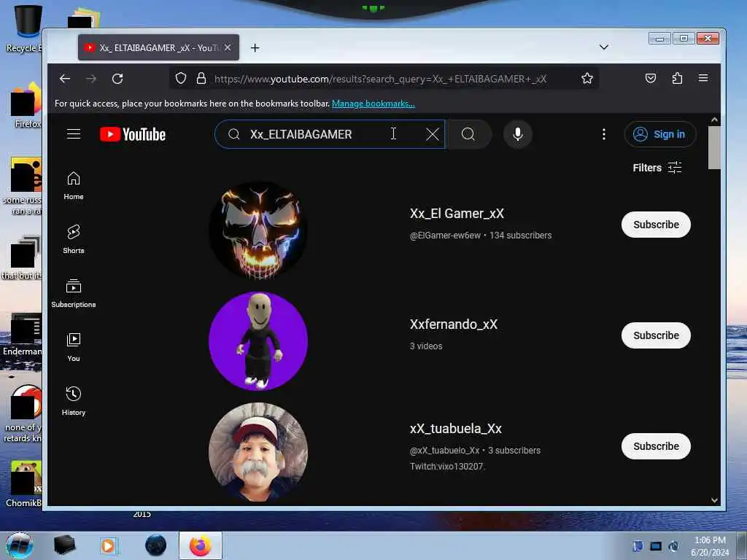Open the black box taskbar icon
Image resolution: width=747 pixels, height=560 pixels.
point(64,545)
